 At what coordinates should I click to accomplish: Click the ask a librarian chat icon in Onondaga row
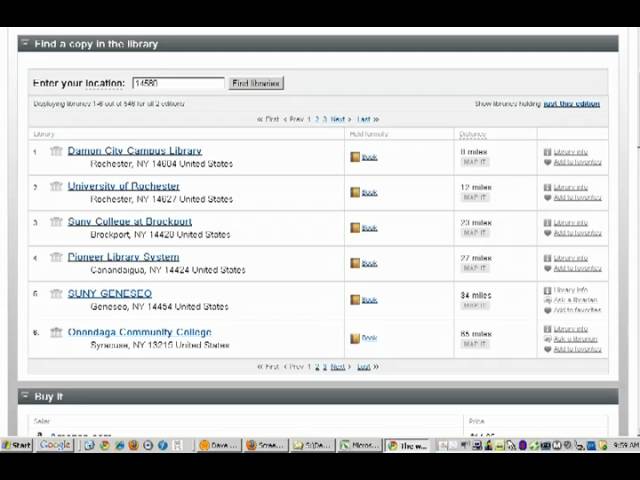click(x=548, y=339)
